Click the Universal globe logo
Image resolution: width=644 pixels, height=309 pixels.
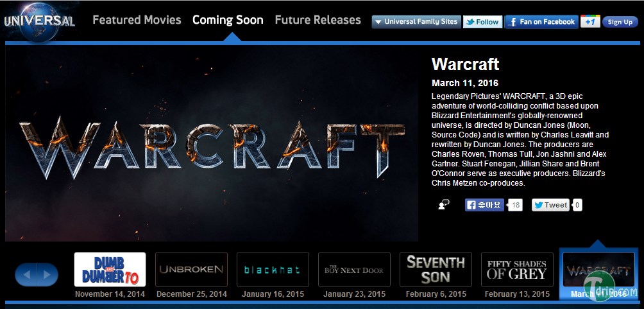(x=40, y=22)
